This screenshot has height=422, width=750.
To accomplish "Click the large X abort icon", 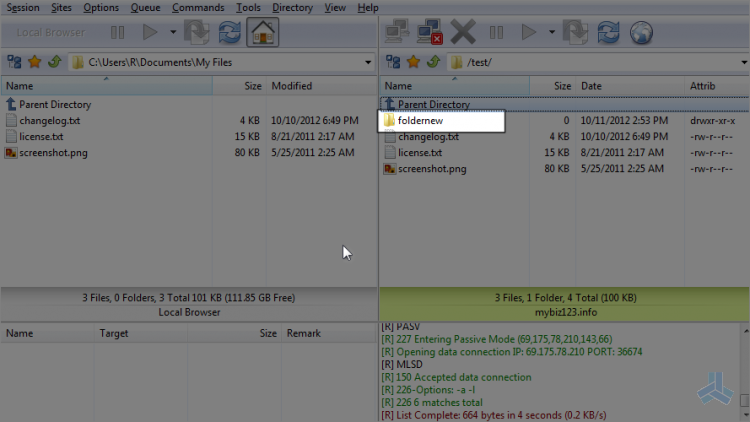I will pos(463,32).
